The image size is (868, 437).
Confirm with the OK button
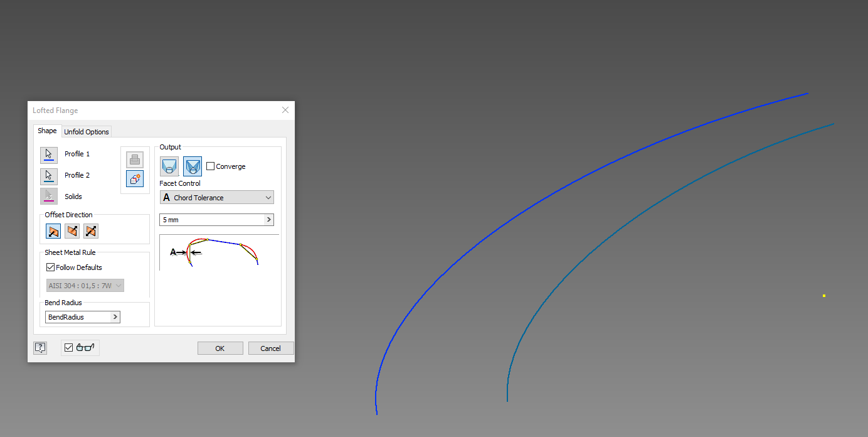tap(220, 348)
